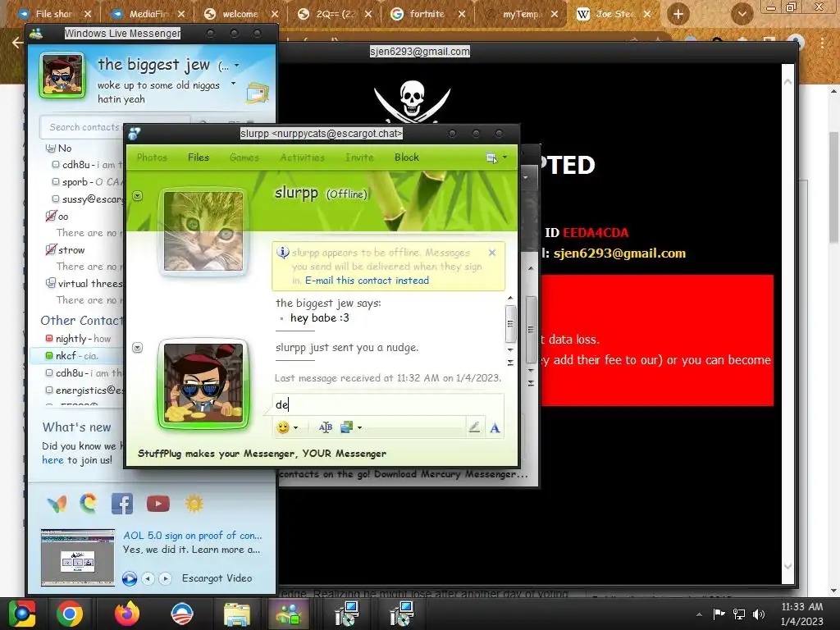Click the 'here' link to join
The width and height of the screenshot is (840, 630).
(52, 459)
